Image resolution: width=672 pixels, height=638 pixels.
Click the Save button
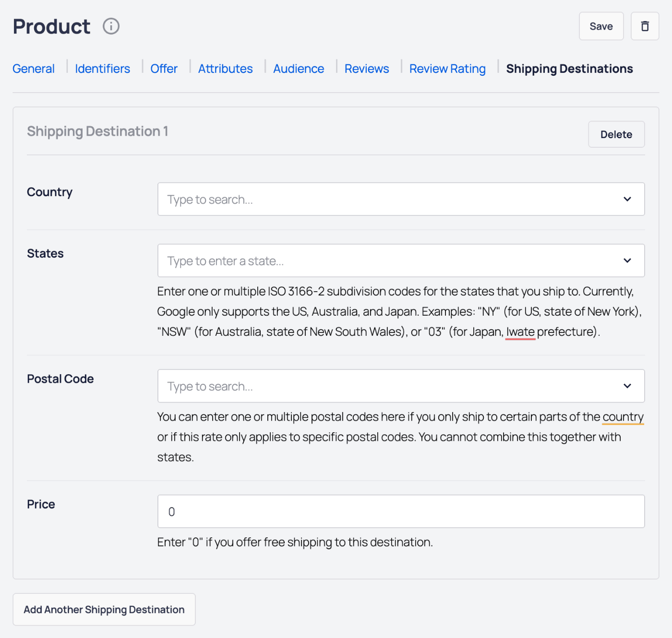coord(601,26)
